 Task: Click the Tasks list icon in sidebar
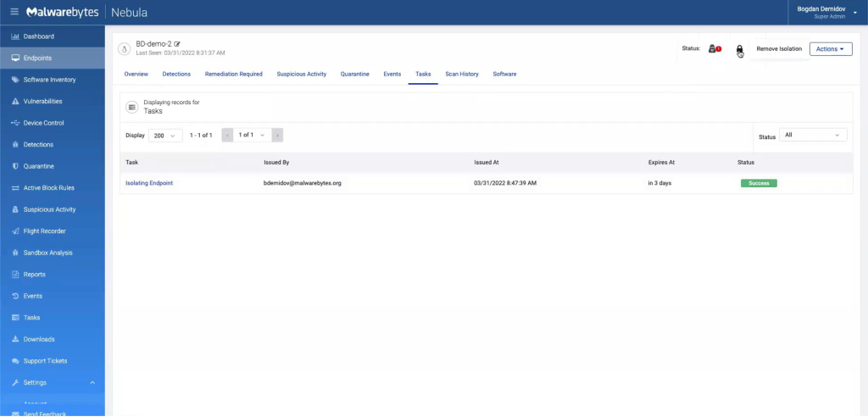pos(15,317)
